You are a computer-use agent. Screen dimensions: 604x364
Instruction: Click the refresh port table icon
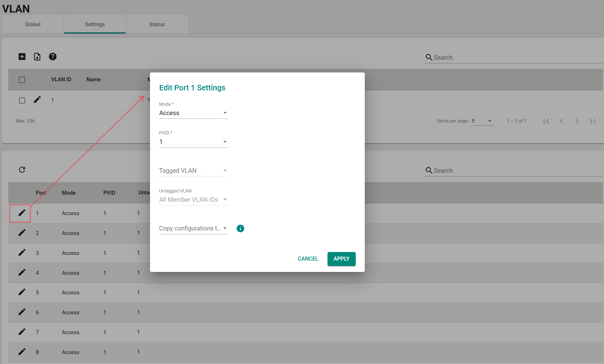[22, 170]
